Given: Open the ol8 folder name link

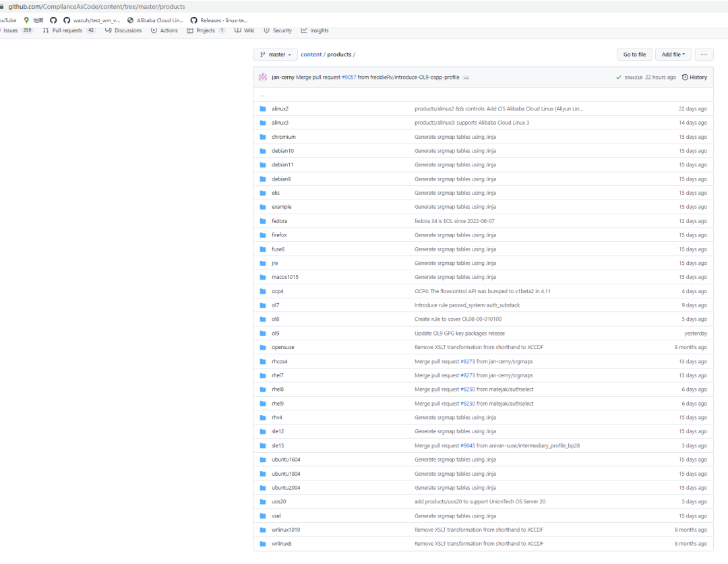Looking at the screenshot, I should pos(275,319).
